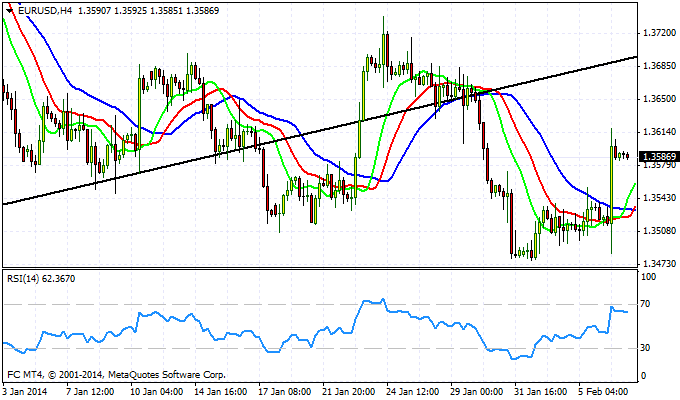Click the 17 Jan 08:00 time label
This screenshot has height=400, width=680.
[x=285, y=392]
